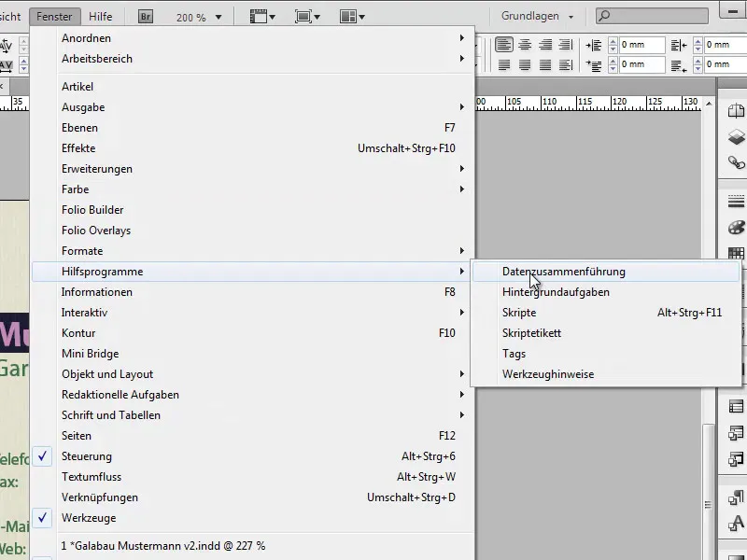Open the Table Styles panel icon
The height and width of the screenshot is (560, 747).
click(736, 433)
